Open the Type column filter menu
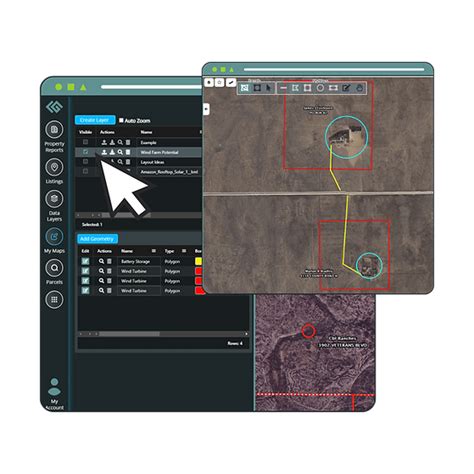Viewport: 474px width, 474px height. click(x=184, y=251)
